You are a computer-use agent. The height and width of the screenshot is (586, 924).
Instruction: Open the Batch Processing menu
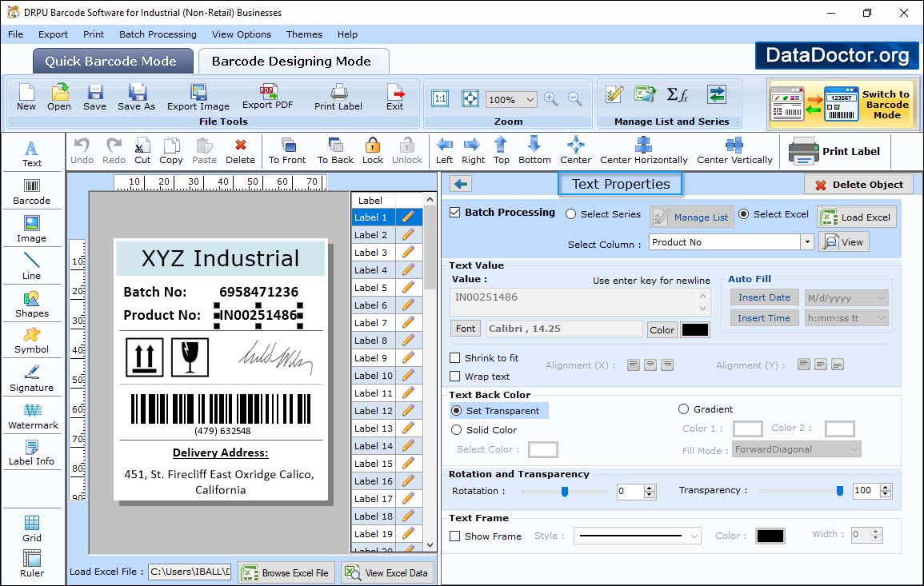tap(158, 34)
